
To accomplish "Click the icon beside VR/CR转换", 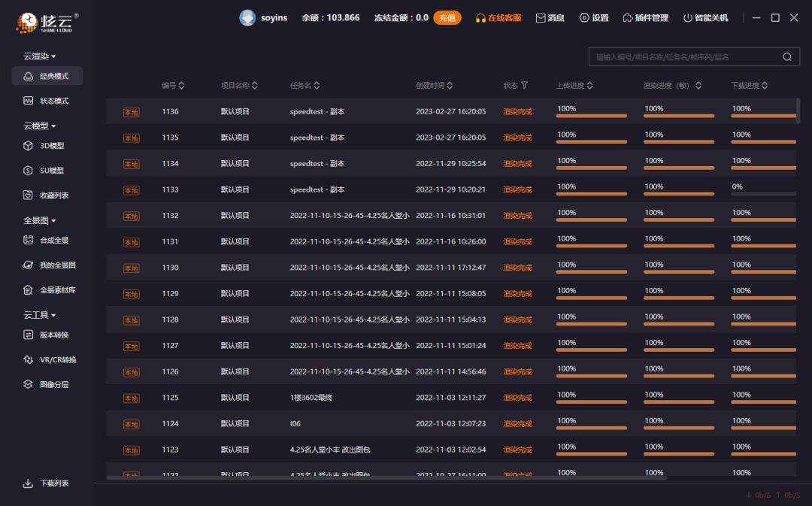I will click(28, 359).
